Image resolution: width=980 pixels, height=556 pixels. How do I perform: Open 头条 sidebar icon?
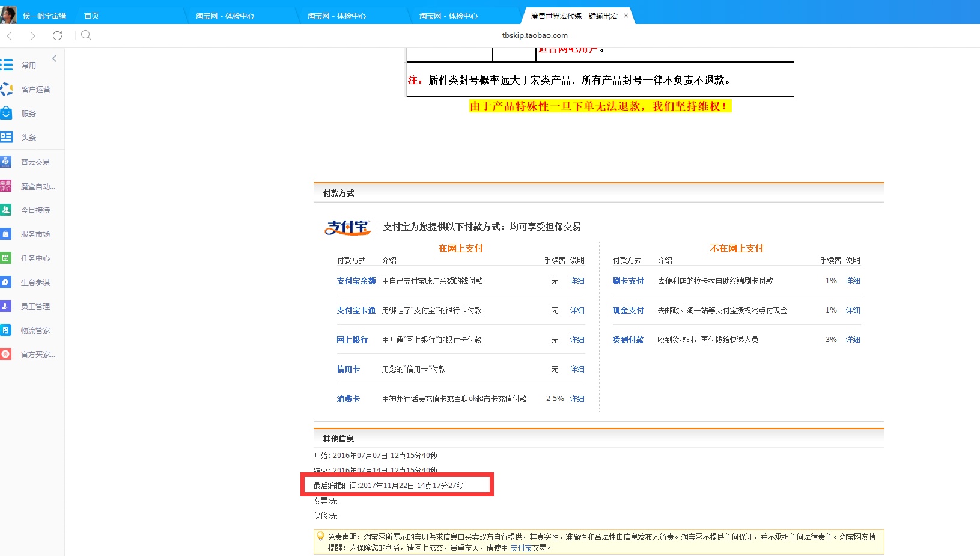click(x=6, y=137)
